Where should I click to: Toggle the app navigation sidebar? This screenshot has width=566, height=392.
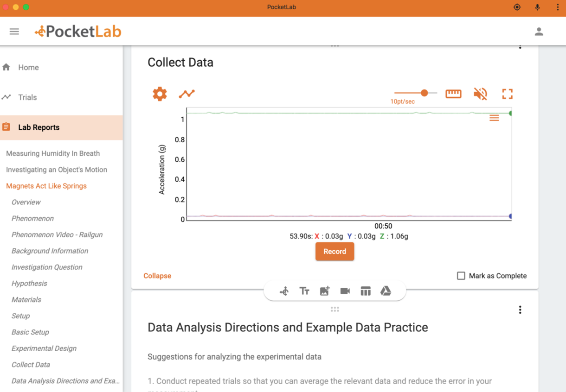coord(14,31)
